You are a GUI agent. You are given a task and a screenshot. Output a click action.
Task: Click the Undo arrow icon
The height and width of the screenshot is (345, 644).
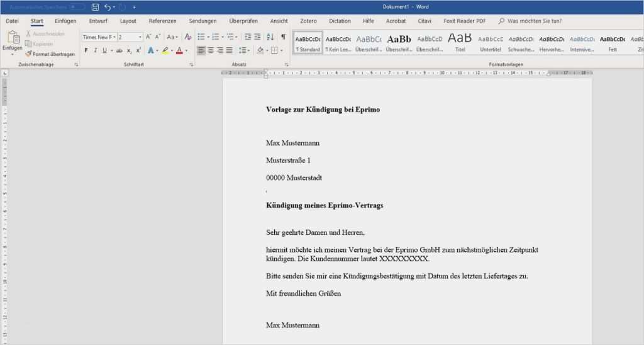(108, 7)
